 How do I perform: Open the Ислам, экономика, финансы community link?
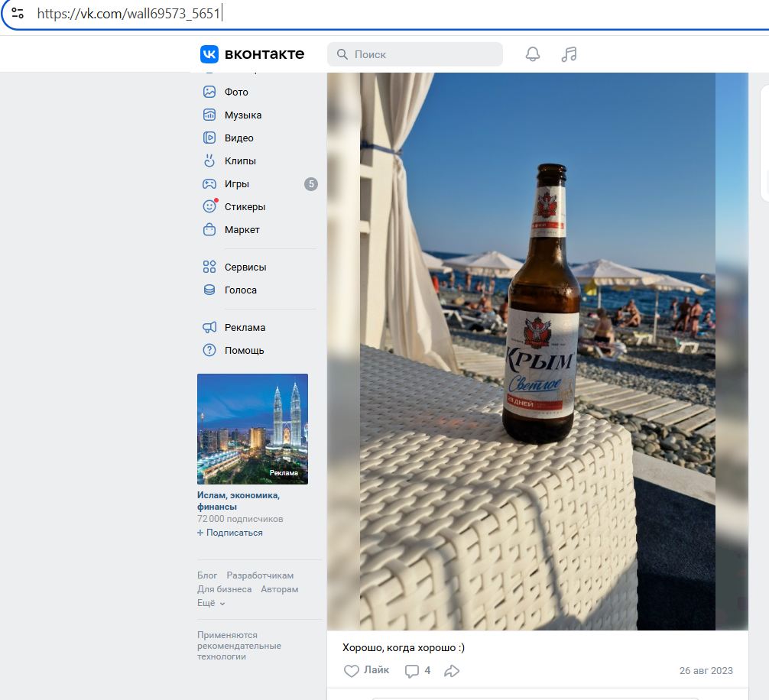[x=238, y=501]
